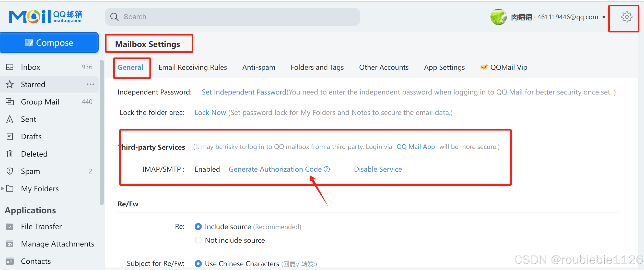
Task: Open Folders and Tags tab
Action: (317, 67)
